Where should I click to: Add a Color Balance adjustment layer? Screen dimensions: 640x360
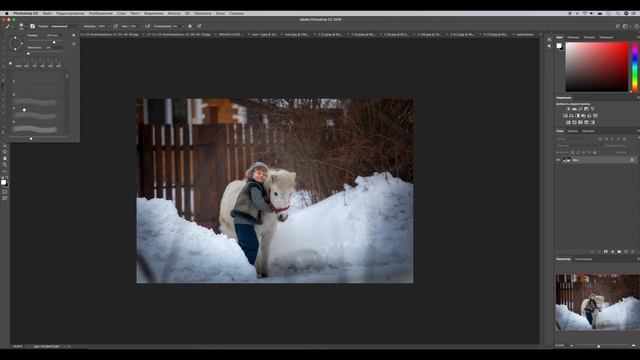pos(571,116)
